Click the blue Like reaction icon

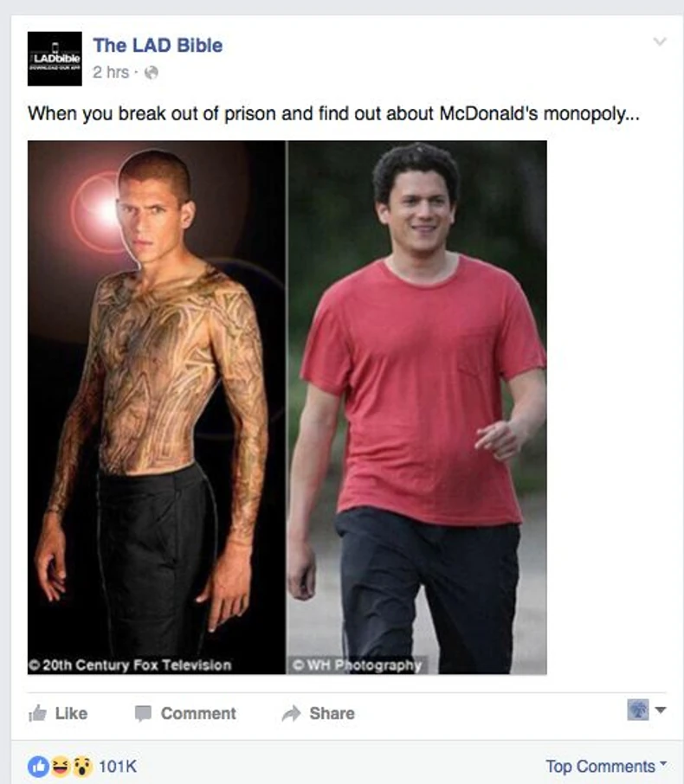point(38,766)
